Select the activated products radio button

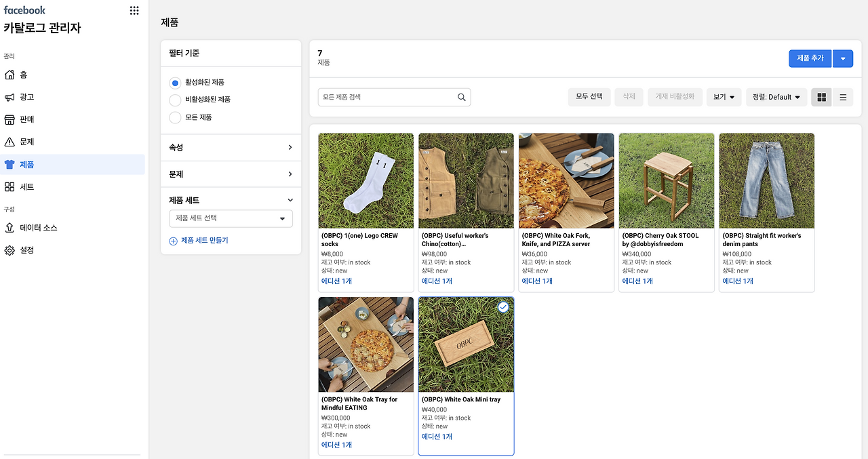pos(175,83)
